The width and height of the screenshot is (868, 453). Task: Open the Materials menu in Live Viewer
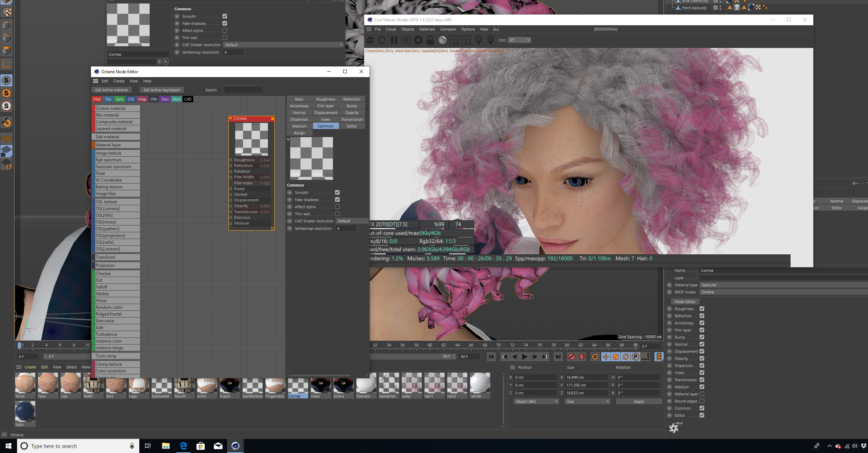[x=427, y=29]
